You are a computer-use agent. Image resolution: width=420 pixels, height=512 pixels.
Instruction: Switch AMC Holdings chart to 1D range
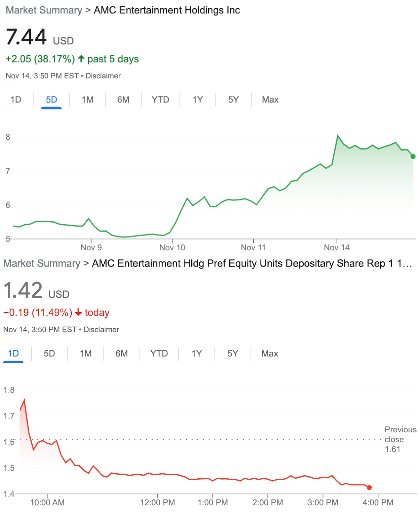coord(16,100)
